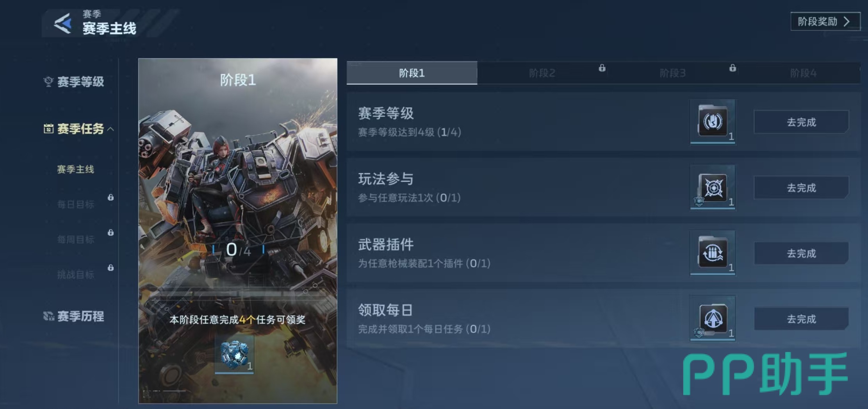Viewport: 868px width, 409px height.
Task: Select the 阶段1 tab
Action: (x=412, y=73)
